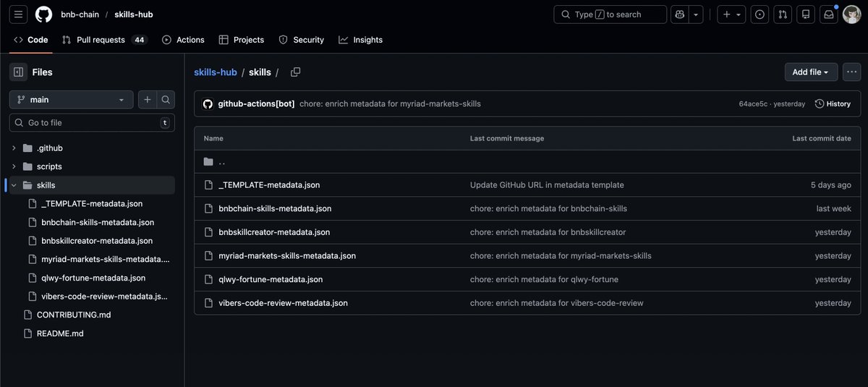Open _TEMPLATE-metadata.json in file tree
Image resolution: width=868 pixels, height=387 pixels.
92,204
